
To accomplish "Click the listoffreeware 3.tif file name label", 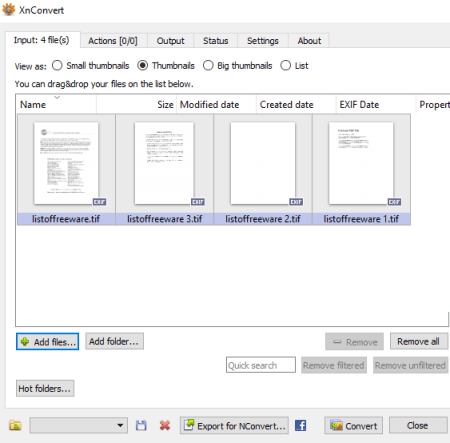I will point(164,219).
